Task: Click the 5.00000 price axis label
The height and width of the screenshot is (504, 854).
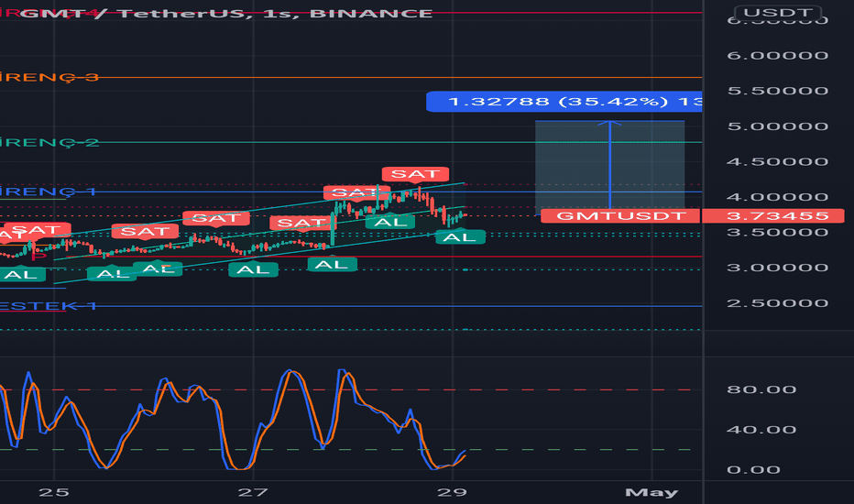Action: [x=777, y=126]
